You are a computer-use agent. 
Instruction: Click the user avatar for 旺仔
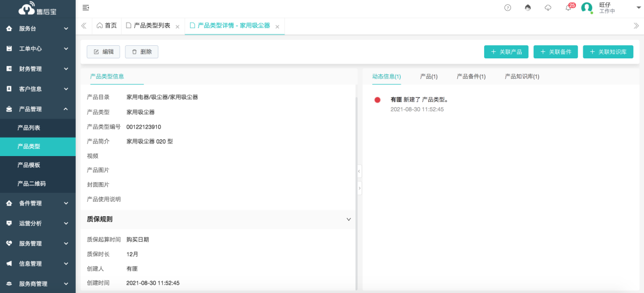pyautogui.click(x=587, y=8)
